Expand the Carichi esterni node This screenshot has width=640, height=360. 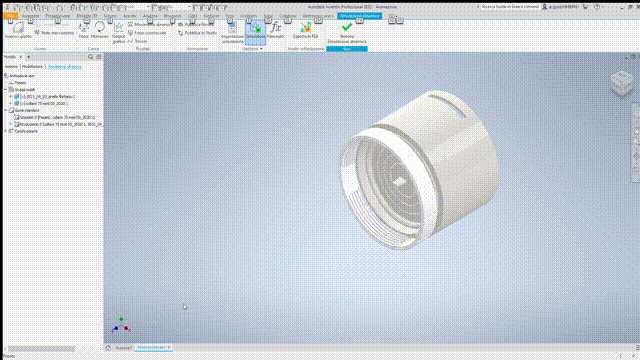coord(6,131)
